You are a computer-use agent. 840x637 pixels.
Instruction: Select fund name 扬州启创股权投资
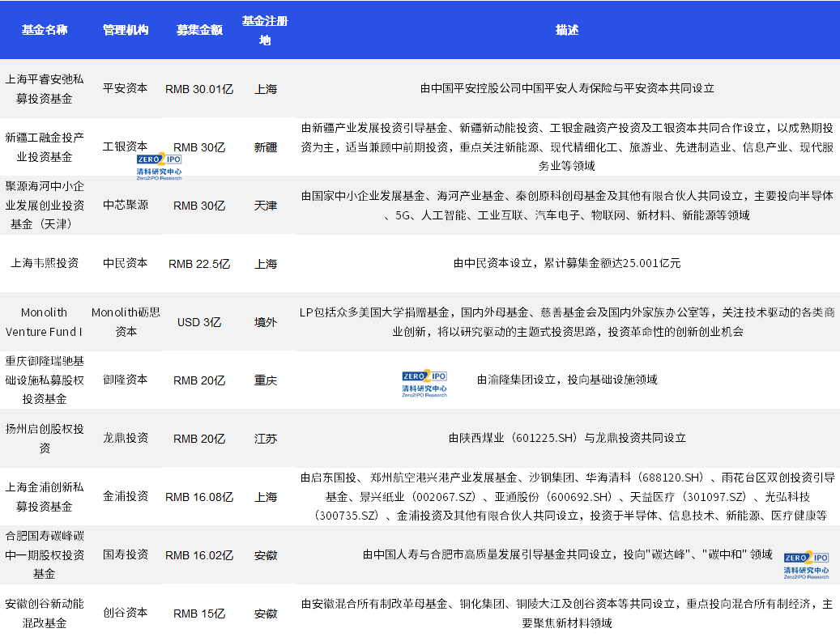tap(45, 439)
